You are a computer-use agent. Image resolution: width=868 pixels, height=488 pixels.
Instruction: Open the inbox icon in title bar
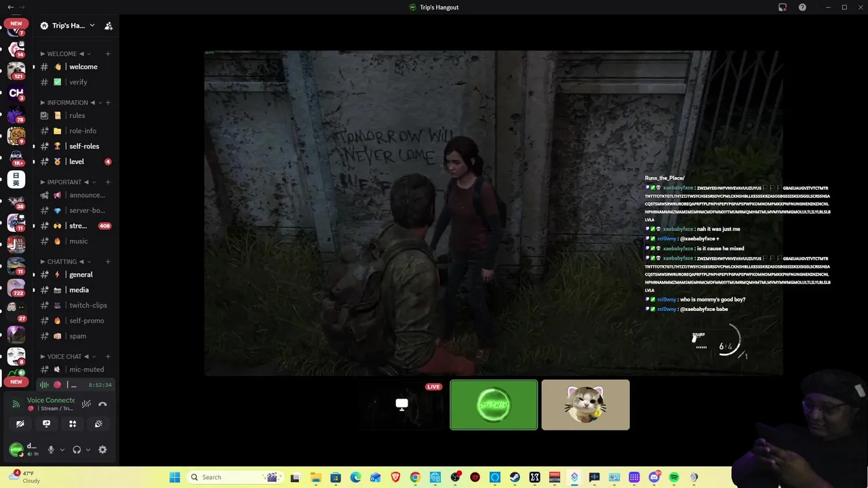click(x=783, y=7)
